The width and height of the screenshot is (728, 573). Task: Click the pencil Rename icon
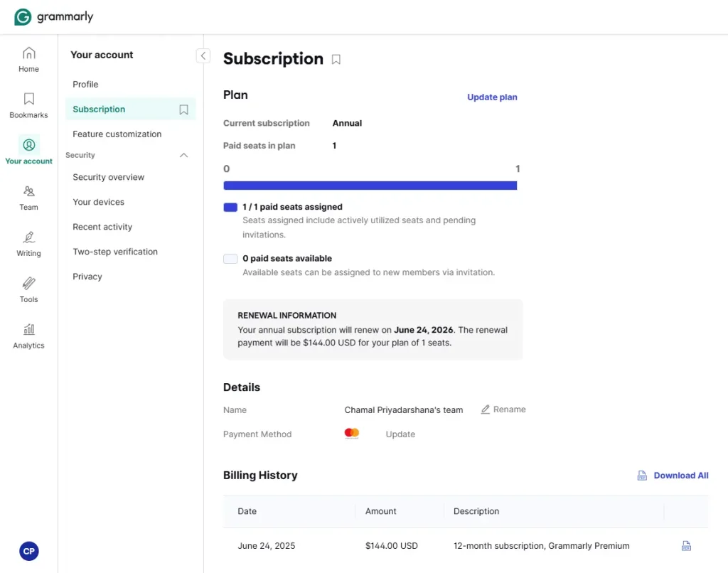point(485,409)
